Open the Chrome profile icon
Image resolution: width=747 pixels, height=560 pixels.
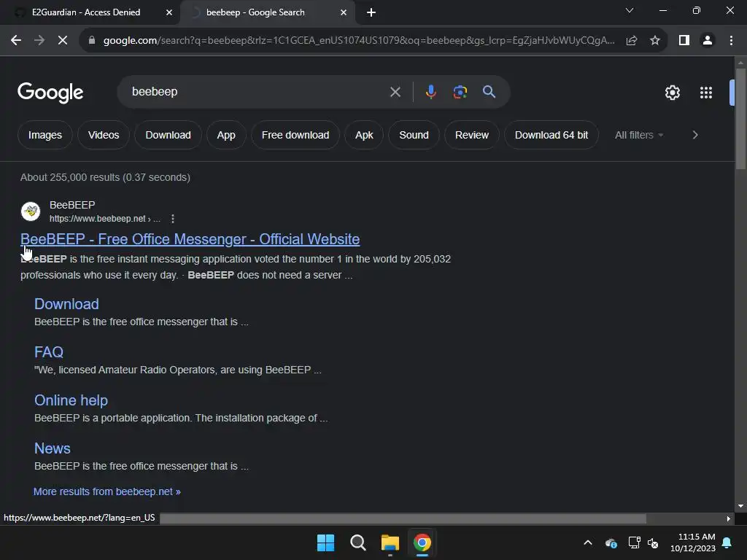[708, 41]
